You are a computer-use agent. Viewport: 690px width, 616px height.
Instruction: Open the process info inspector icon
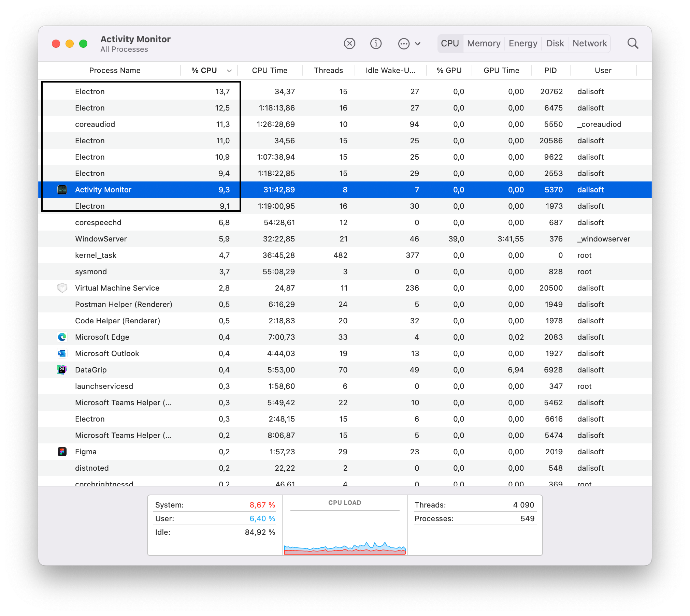(376, 44)
